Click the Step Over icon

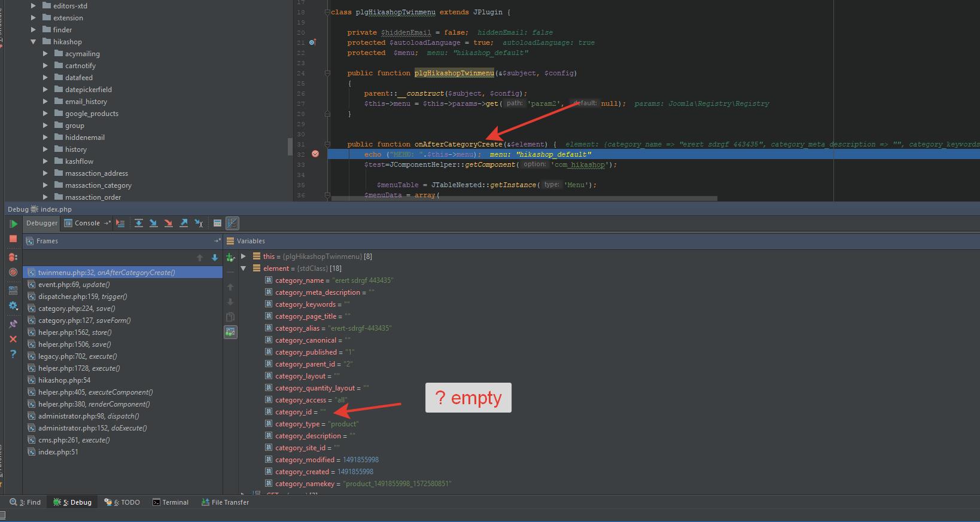pos(138,223)
